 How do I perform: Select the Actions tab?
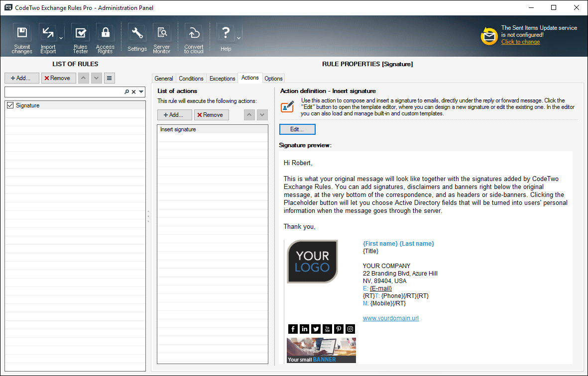250,78
